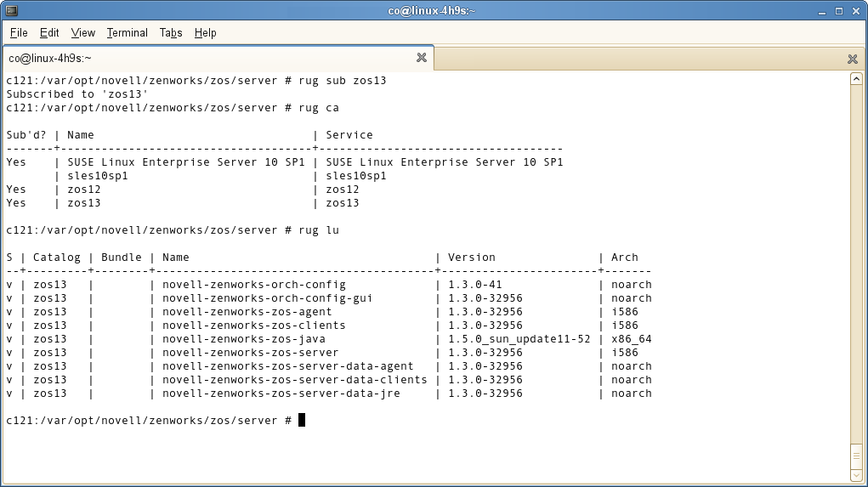Open the Terminal menu

coord(127,32)
